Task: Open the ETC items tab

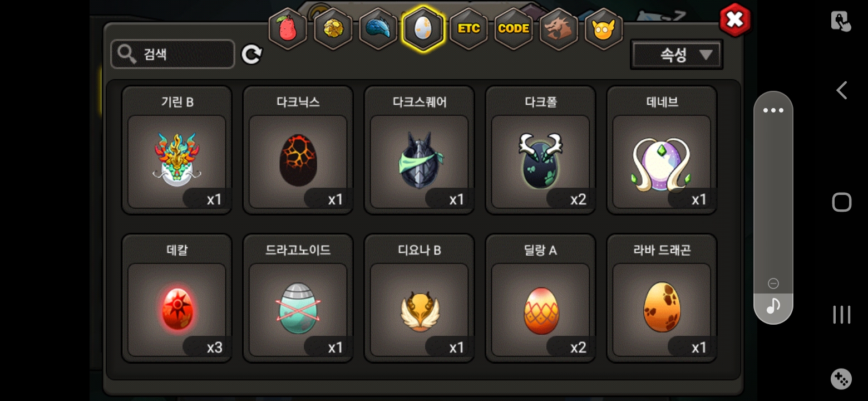Action: [x=468, y=29]
